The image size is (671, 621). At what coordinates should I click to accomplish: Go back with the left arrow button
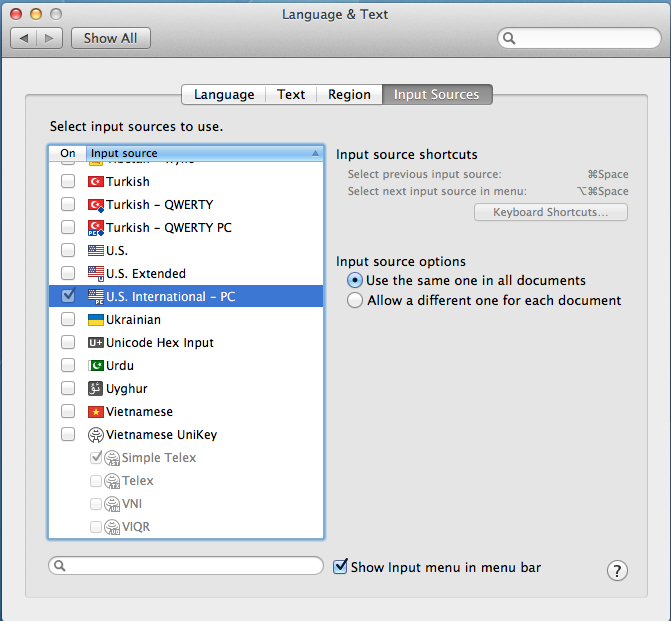pyautogui.click(x=25, y=38)
